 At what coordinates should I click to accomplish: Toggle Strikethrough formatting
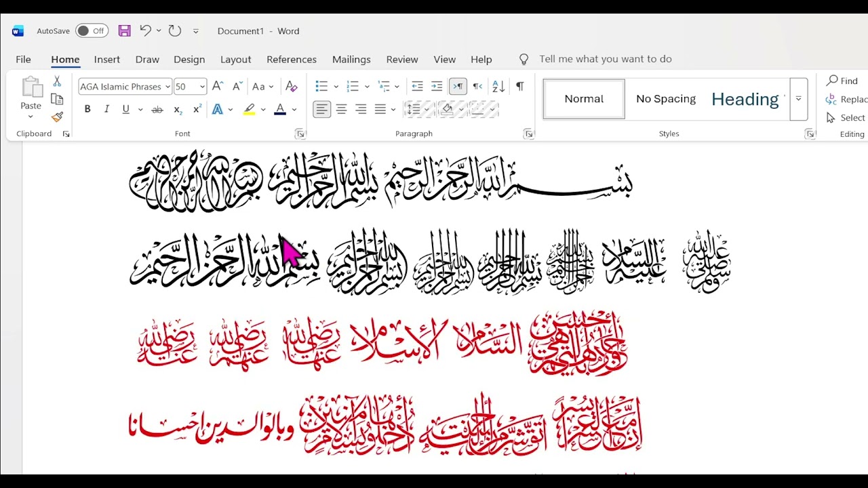tap(157, 109)
